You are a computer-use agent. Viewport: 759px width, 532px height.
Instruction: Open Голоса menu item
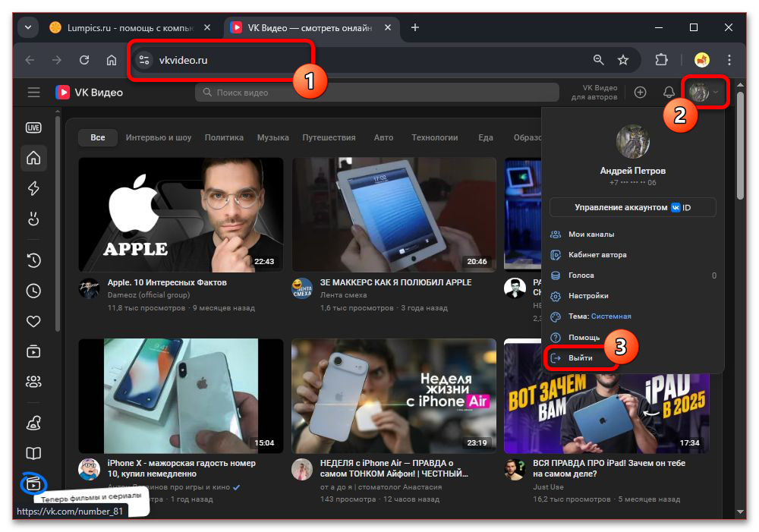click(633, 275)
